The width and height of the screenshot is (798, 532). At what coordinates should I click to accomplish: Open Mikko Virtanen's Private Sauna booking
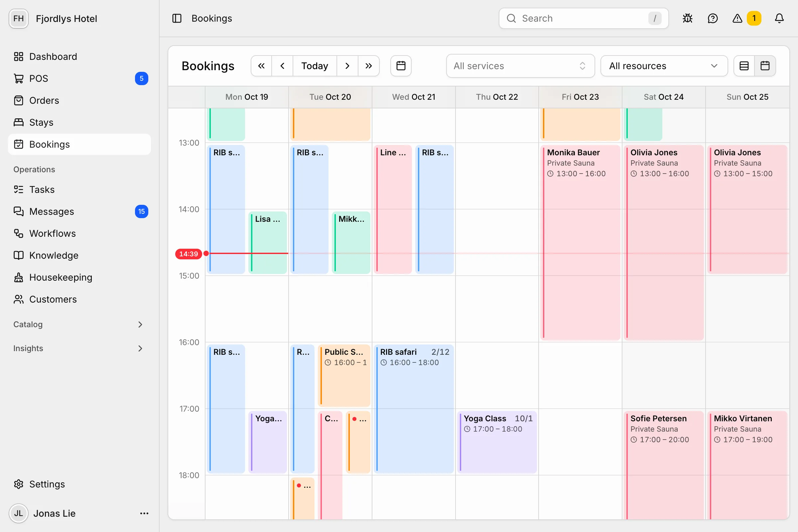click(x=747, y=465)
